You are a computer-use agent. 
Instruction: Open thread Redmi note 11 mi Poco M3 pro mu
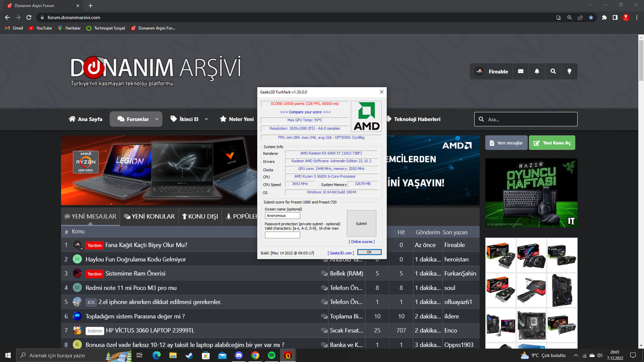(131, 288)
